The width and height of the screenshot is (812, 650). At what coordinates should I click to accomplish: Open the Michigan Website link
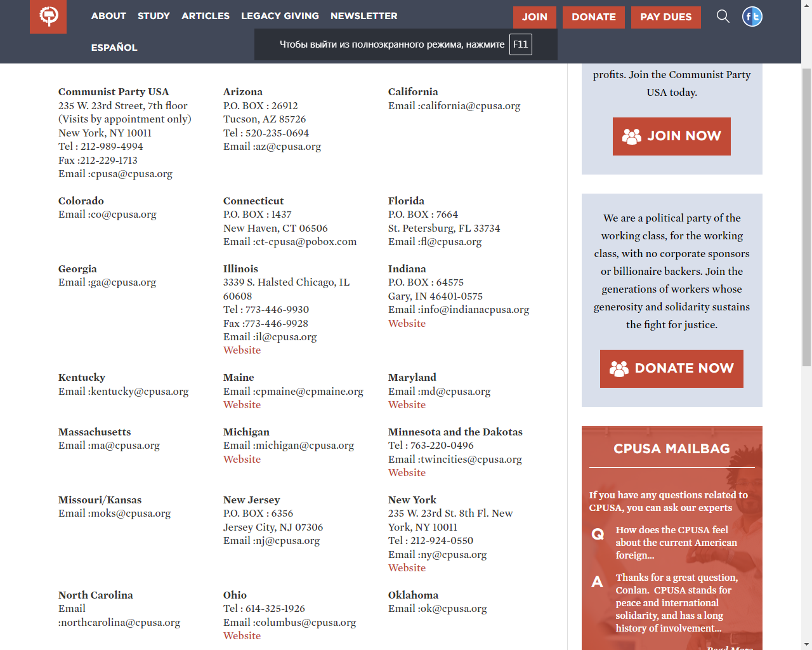point(242,460)
